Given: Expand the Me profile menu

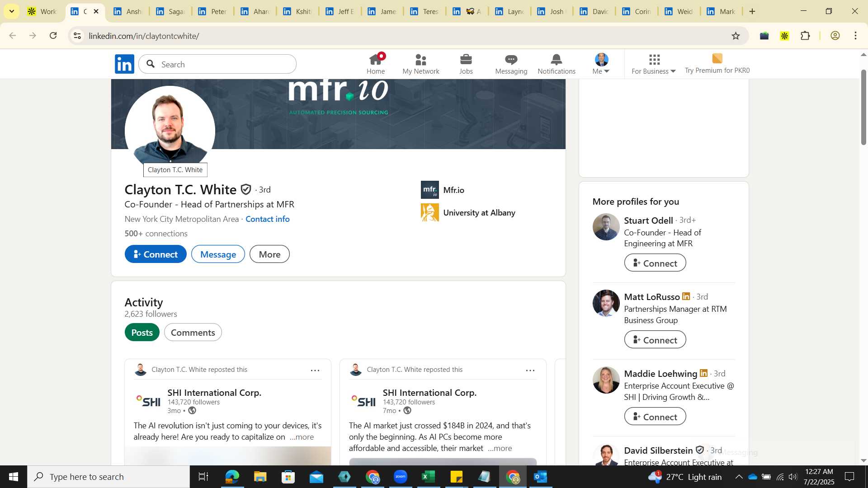Looking at the screenshot, I should click(601, 64).
